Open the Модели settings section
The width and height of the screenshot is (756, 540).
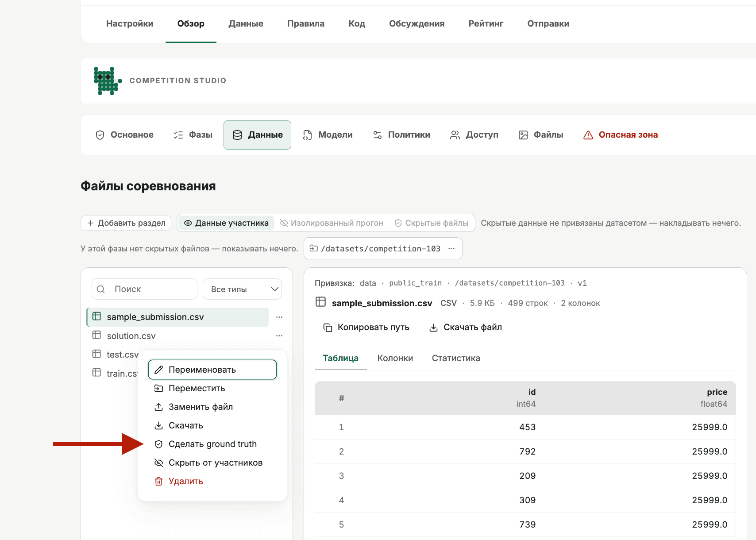click(328, 135)
